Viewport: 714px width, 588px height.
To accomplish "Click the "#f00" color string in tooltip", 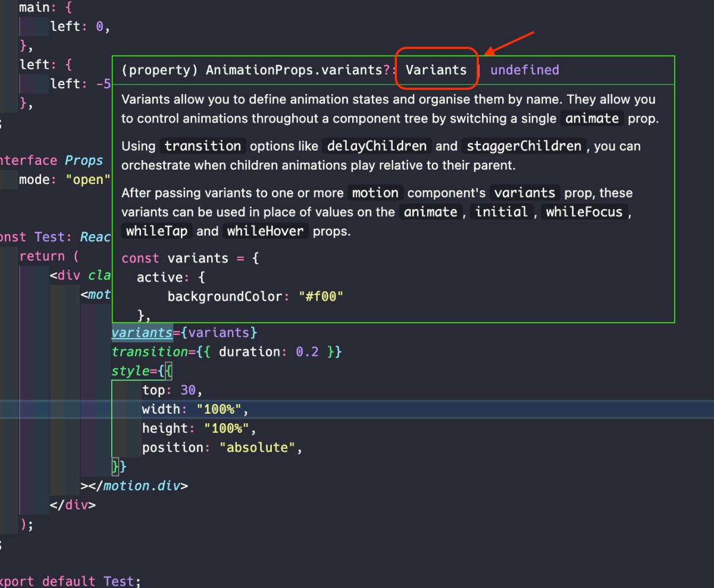I will (x=321, y=296).
